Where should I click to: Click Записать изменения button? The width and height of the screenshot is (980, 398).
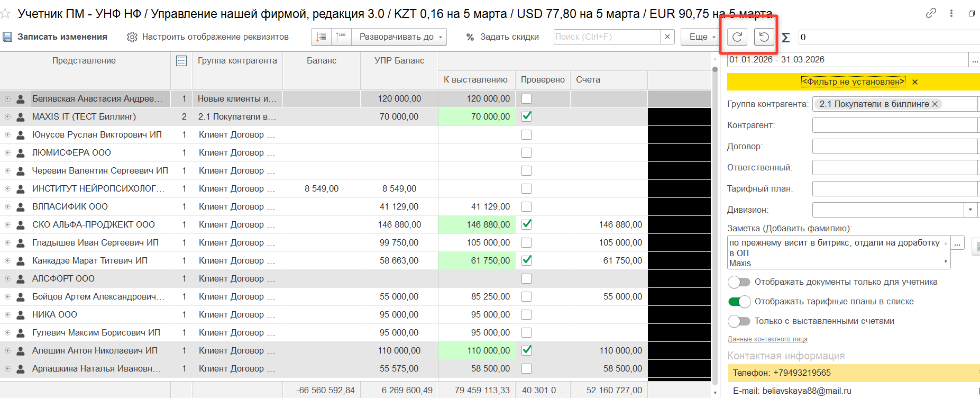pyautogui.click(x=55, y=37)
